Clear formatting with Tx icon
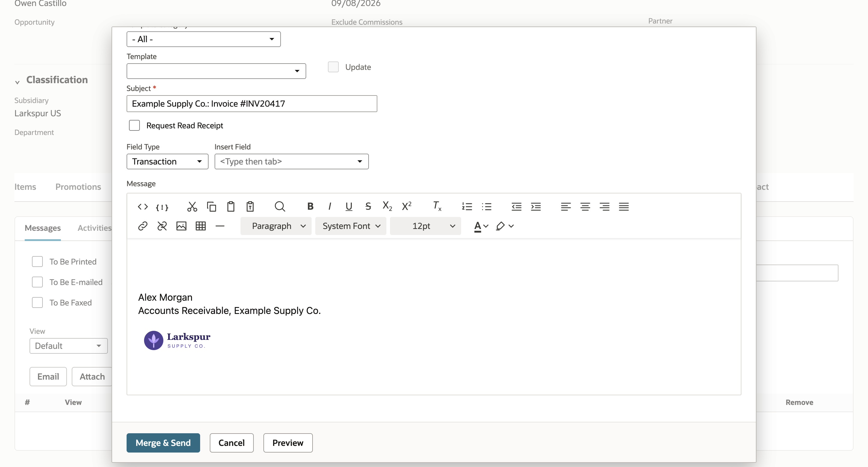Viewport: 868px width, 467px height. coord(437,206)
